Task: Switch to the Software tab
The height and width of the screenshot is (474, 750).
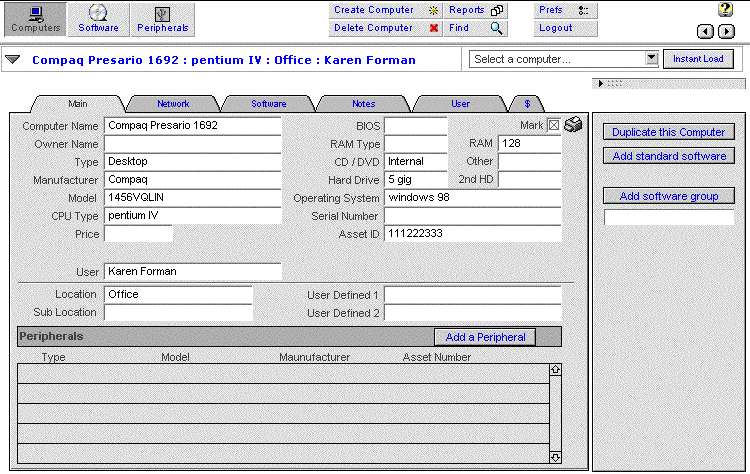Action: [268, 104]
